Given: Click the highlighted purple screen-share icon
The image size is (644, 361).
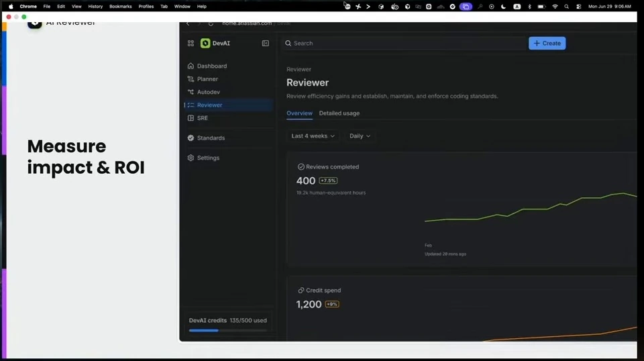Looking at the screenshot, I should [466, 7].
